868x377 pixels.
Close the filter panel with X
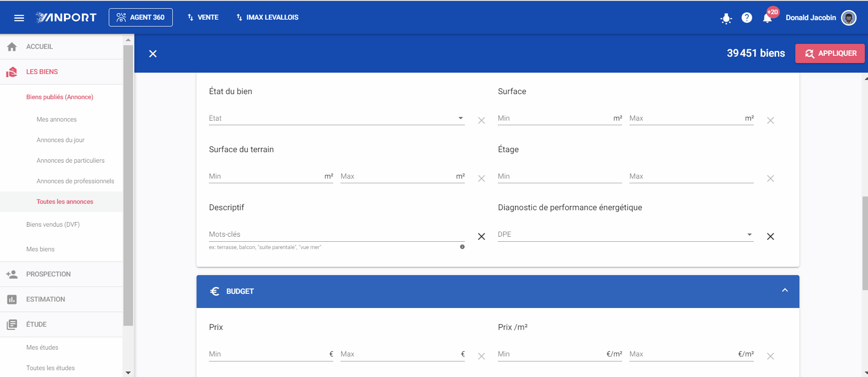153,54
